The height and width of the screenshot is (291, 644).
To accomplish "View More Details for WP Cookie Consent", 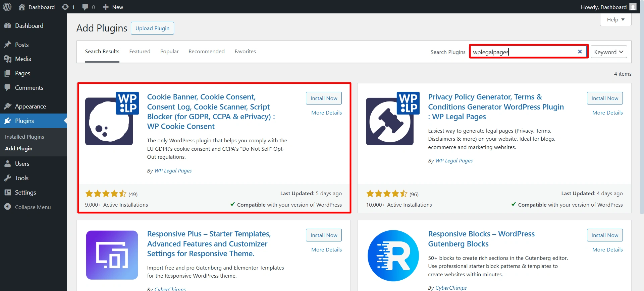I will pyautogui.click(x=326, y=113).
